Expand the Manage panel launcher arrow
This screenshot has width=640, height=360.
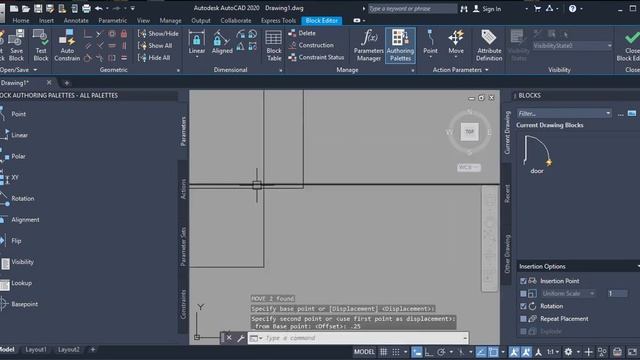413,71
